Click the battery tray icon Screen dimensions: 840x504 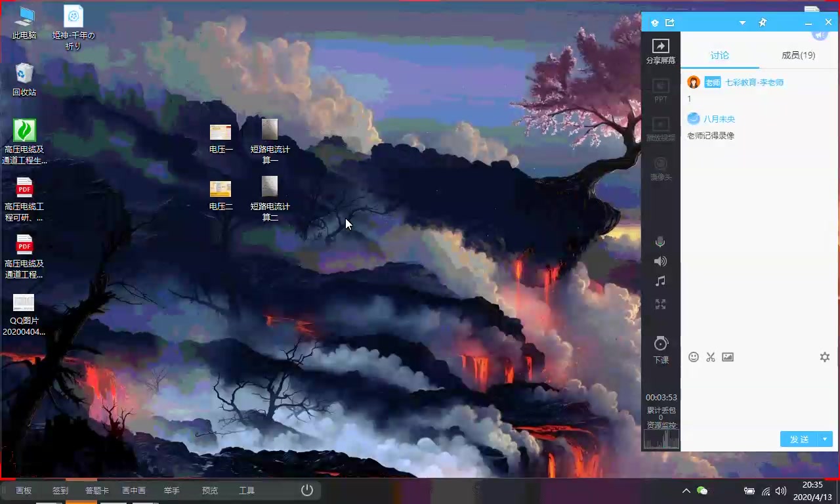click(749, 491)
